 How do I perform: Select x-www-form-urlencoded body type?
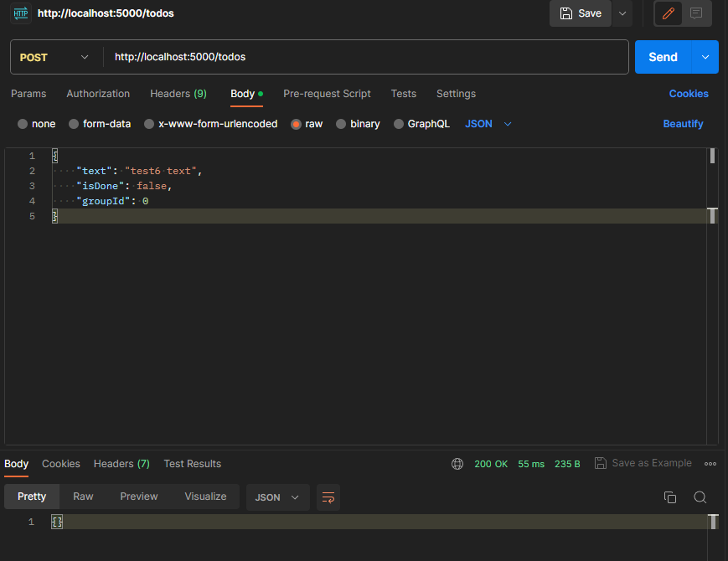coord(149,124)
